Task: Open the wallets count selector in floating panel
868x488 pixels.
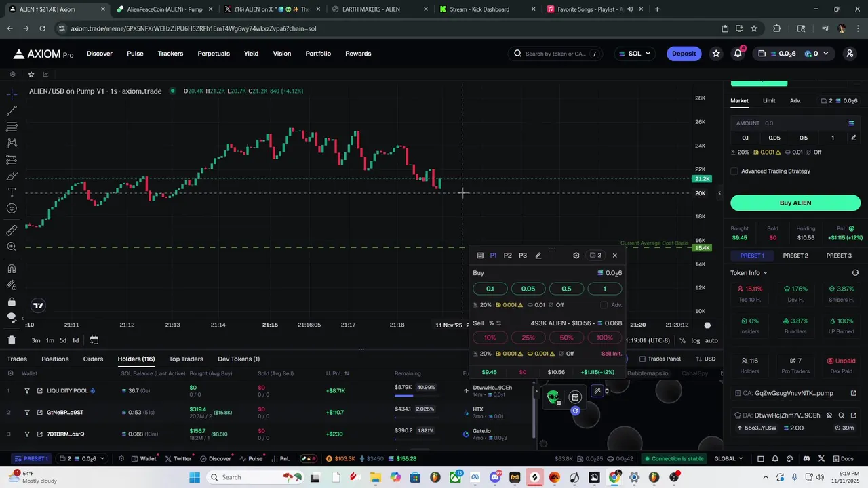Action: [595, 256]
